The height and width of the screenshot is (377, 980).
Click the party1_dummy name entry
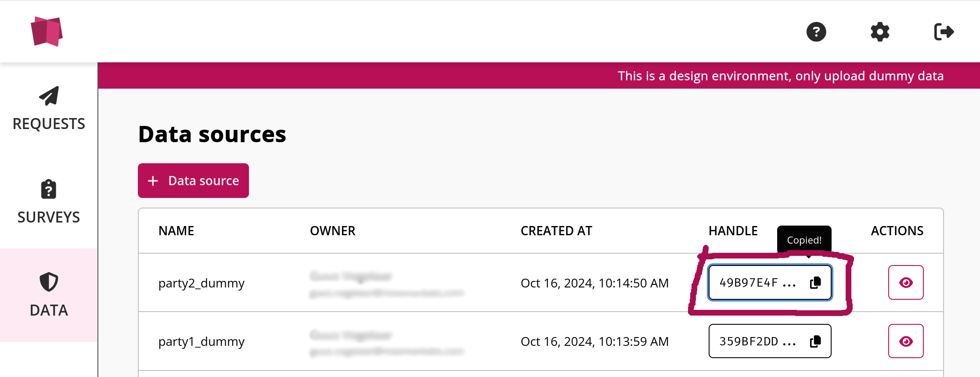tap(202, 341)
